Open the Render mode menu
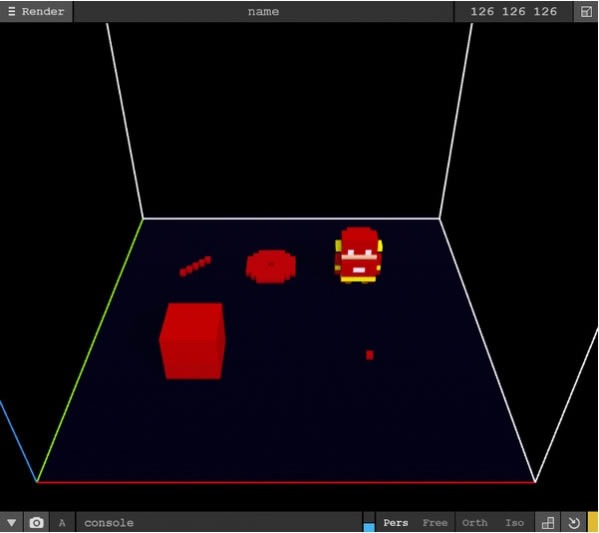The image size is (599, 533). pyautogui.click(x=36, y=11)
